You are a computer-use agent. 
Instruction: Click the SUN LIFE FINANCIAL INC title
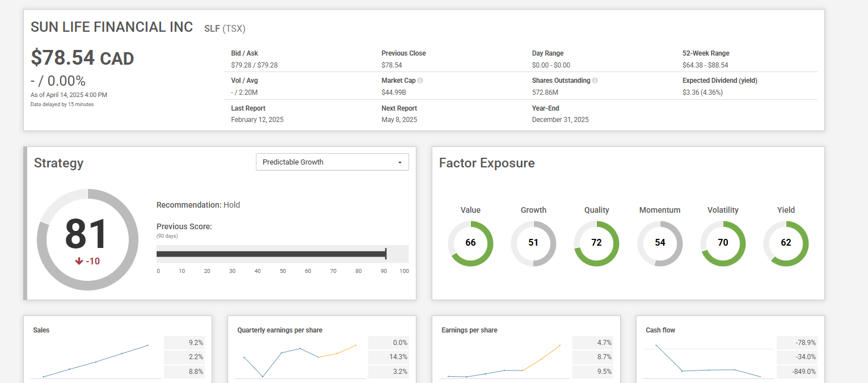pos(112,27)
